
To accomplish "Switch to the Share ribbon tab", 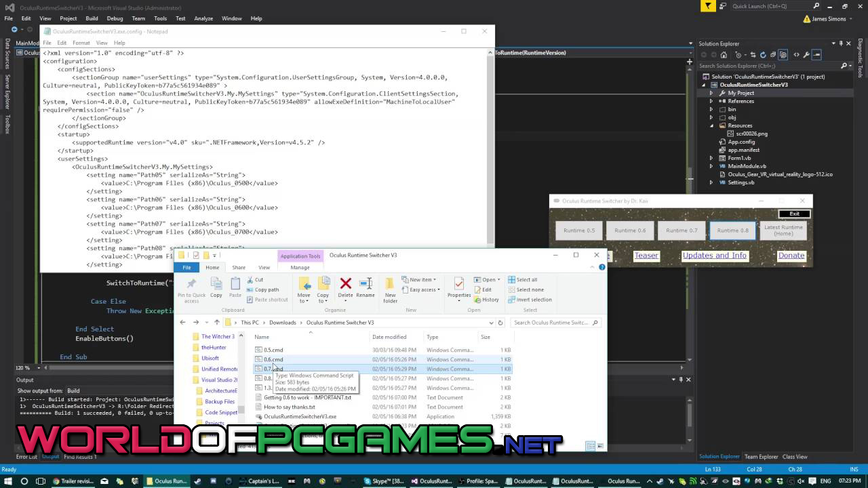I will 239,268.
